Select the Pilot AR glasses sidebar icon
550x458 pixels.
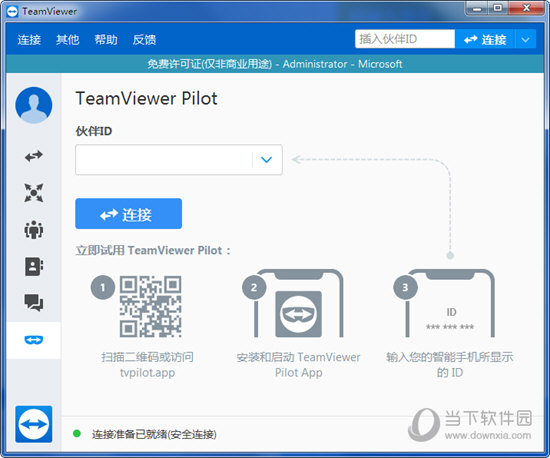click(x=34, y=340)
